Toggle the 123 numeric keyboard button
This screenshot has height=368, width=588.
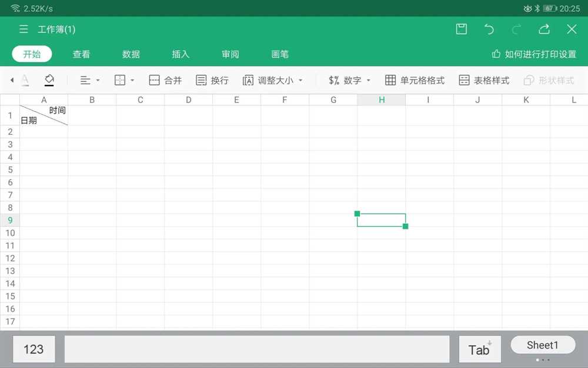[x=34, y=349]
